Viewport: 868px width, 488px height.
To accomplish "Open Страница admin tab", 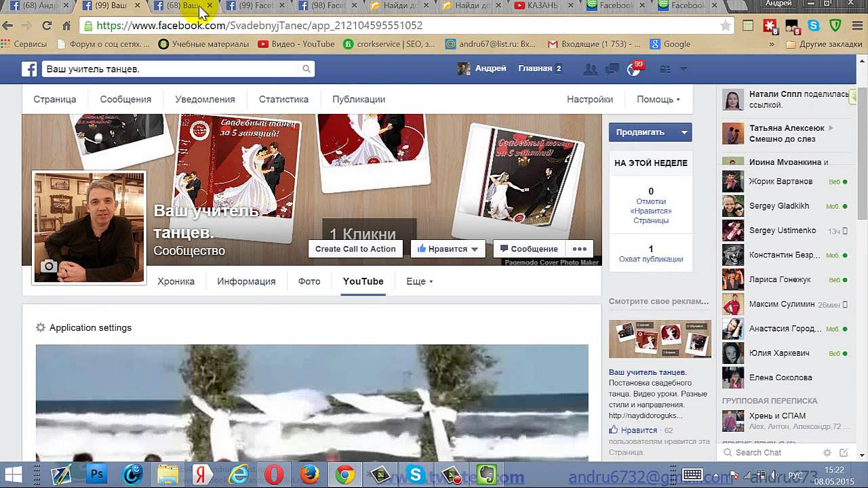I will (55, 99).
